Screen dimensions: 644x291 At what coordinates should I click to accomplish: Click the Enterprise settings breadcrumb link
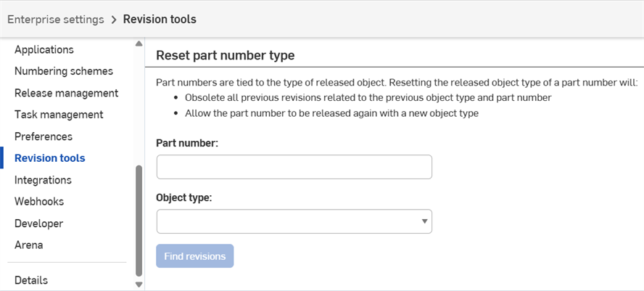[55, 20]
